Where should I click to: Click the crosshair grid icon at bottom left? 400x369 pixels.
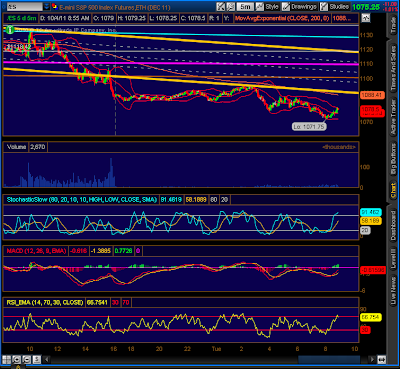6,359
